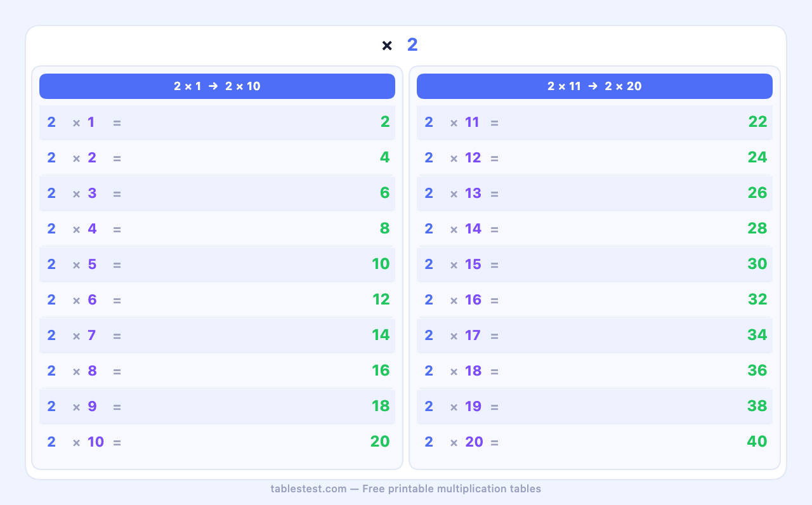Screen dimensions: 812x505
Task: Click the green result 40 at column bottom
Action: point(757,442)
